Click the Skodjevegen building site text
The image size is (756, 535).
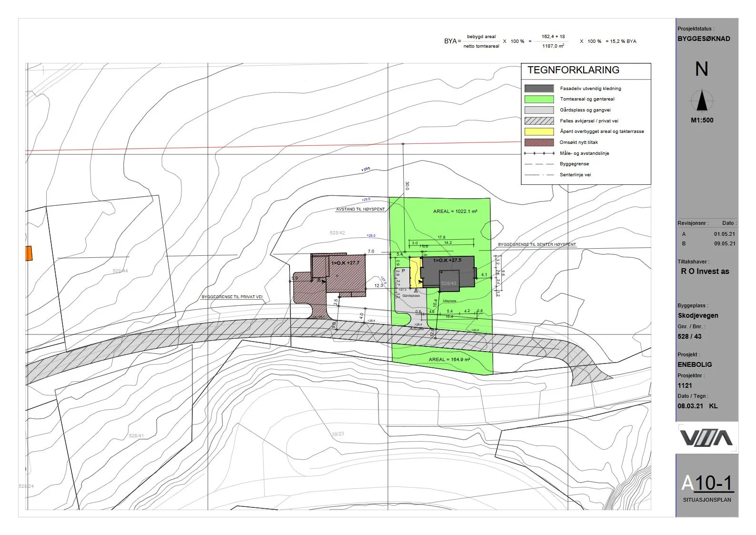click(x=698, y=315)
